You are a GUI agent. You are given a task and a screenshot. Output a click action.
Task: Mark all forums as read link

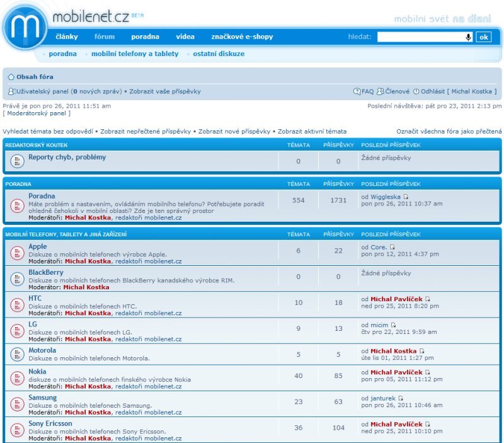pos(449,132)
